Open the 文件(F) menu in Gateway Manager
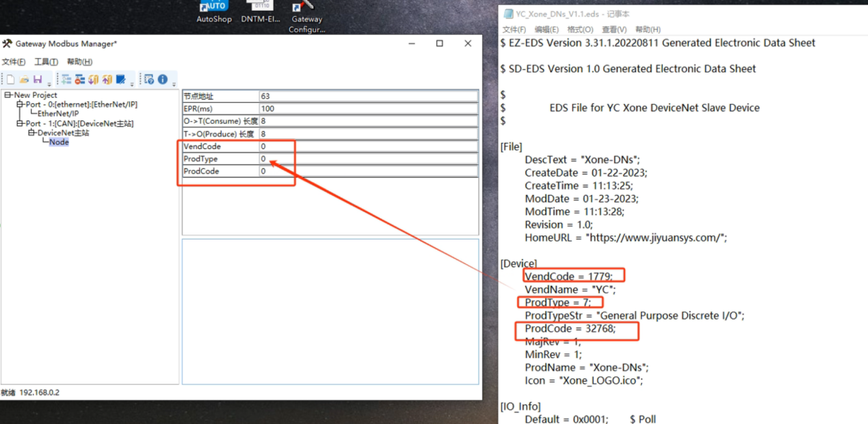 point(14,62)
